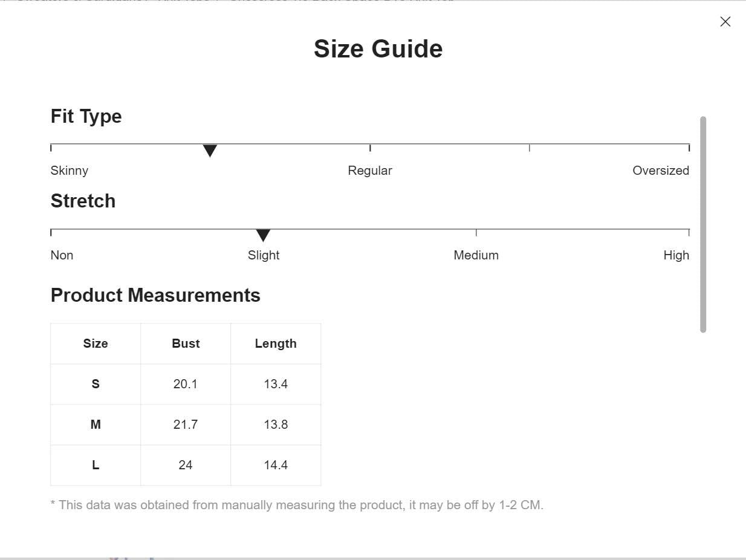
Task: Select the L size row
Action: [186, 465]
